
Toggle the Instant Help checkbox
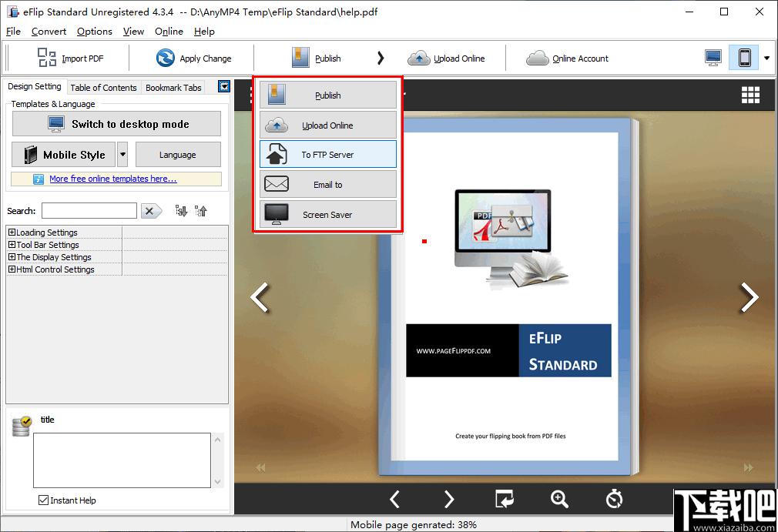point(44,500)
